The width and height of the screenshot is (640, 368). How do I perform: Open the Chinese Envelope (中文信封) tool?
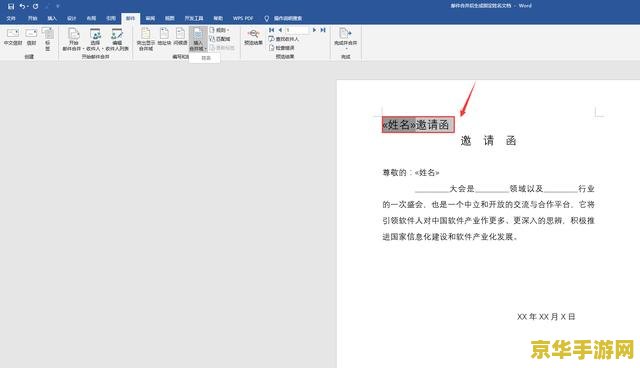coord(13,37)
